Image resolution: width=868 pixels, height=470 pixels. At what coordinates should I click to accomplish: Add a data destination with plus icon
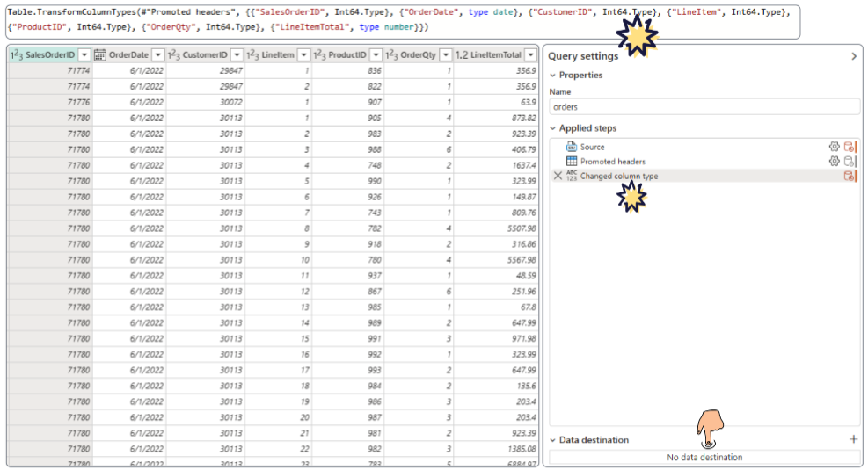(853, 439)
